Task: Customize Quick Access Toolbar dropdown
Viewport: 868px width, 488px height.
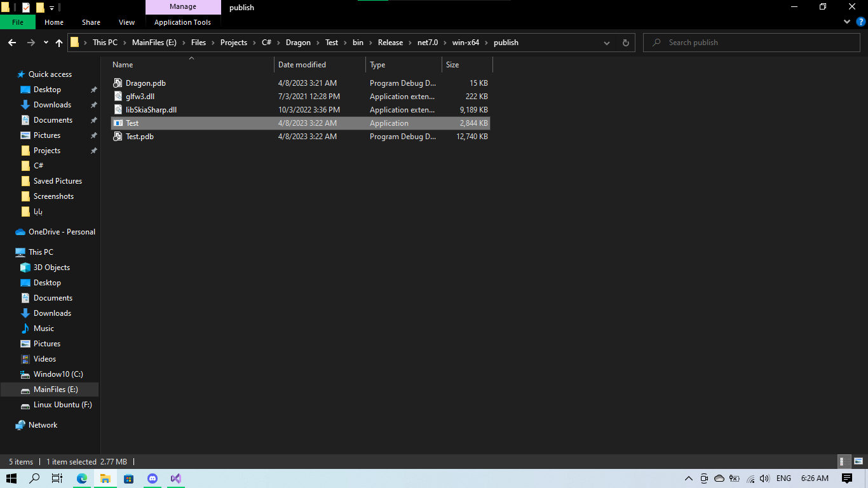Action: tap(51, 8)
